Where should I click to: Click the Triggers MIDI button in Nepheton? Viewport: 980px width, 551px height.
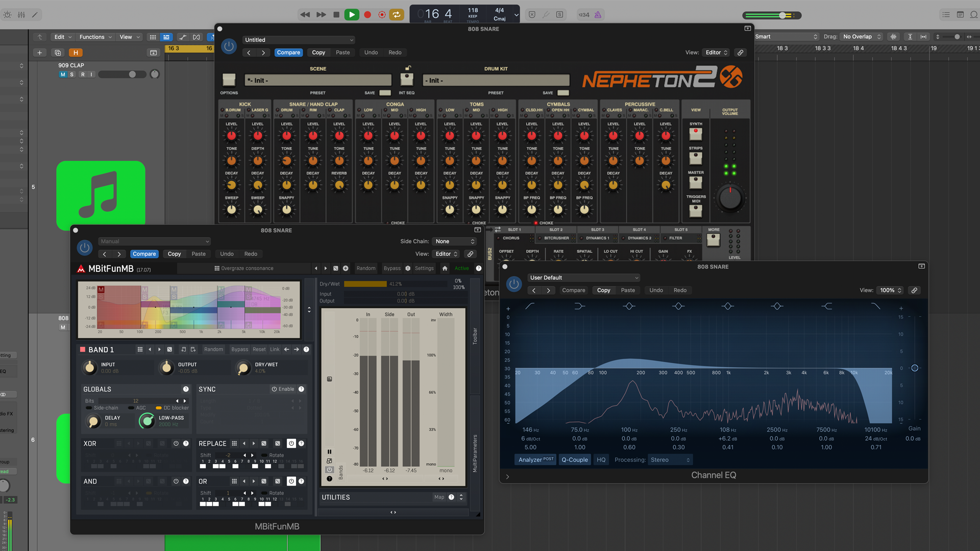(x=696, y=210)
